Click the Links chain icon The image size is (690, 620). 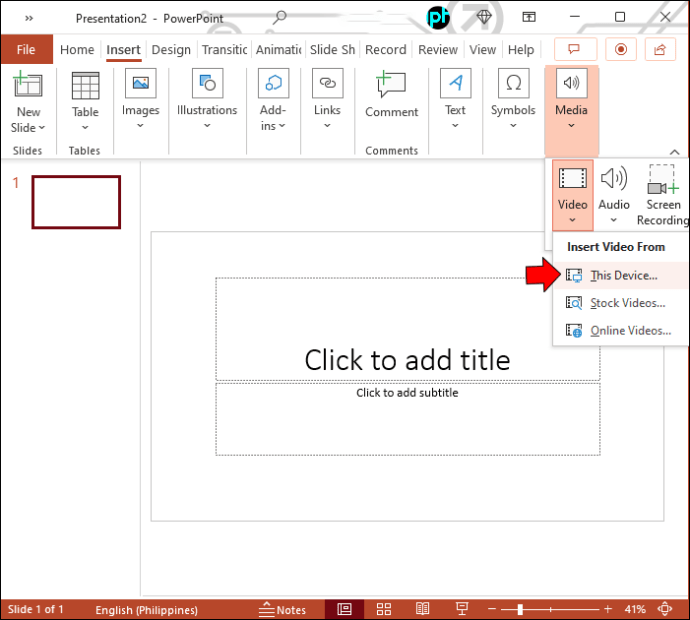pyautogui.click(x=327, y=83)
